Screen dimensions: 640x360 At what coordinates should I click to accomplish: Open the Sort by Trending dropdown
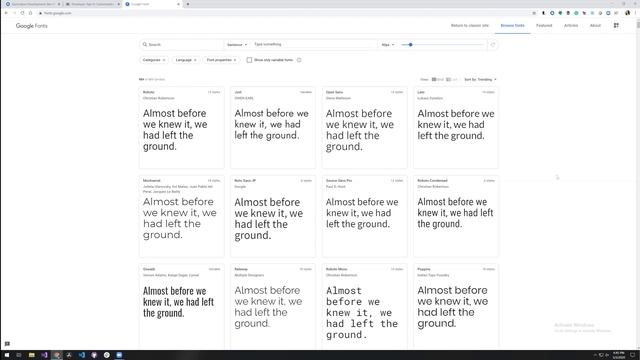tap(480, 80)
